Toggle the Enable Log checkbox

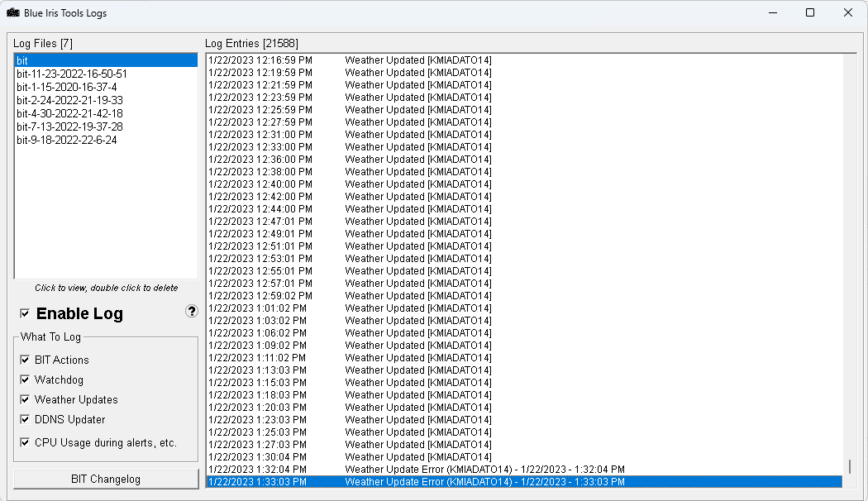pyautogui.click(x=25, y=314)
